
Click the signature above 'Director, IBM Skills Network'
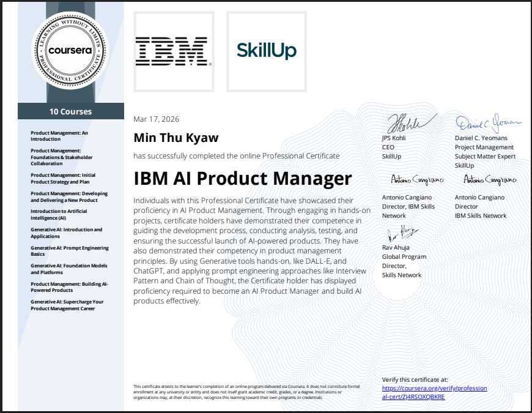(417, 180)
